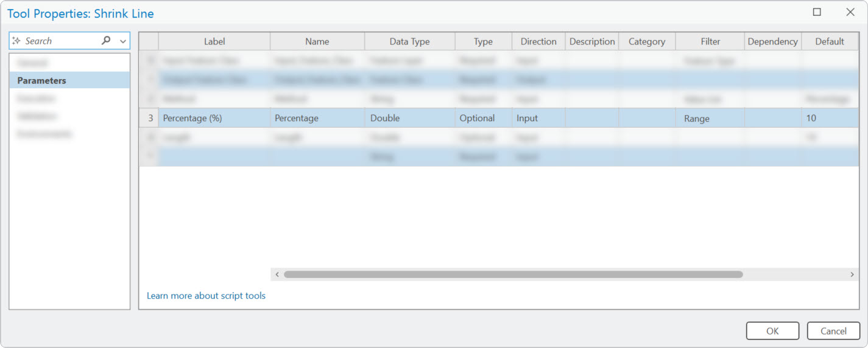Click the Default column header
The image size is (868, 348).
(830, 41)
